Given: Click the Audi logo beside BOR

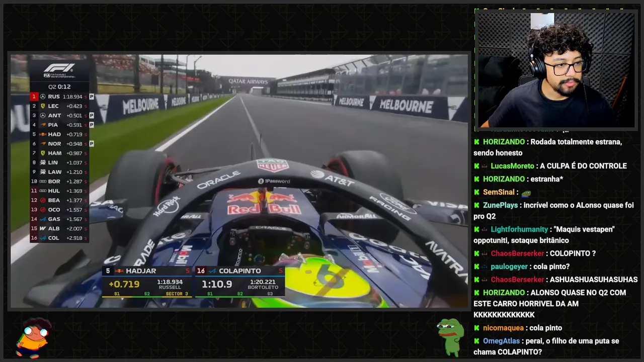Looking at the screenshot, I should point(43,181).
